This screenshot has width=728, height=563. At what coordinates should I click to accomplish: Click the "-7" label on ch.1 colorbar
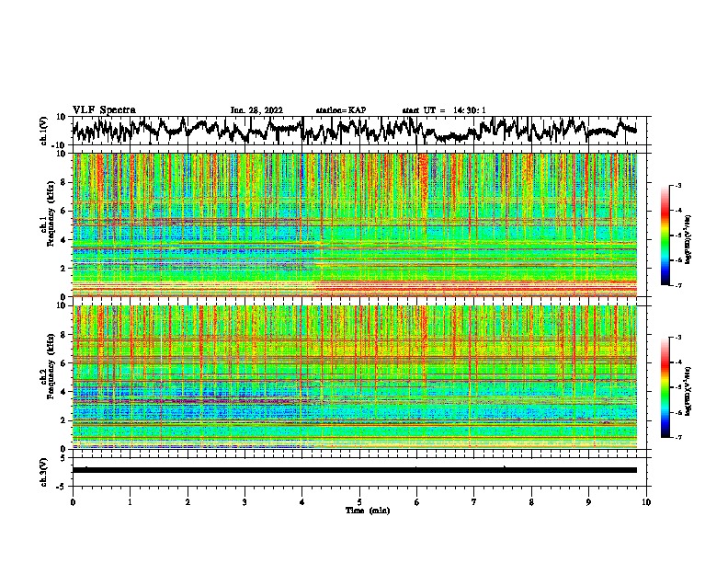[x=677, y=285]
